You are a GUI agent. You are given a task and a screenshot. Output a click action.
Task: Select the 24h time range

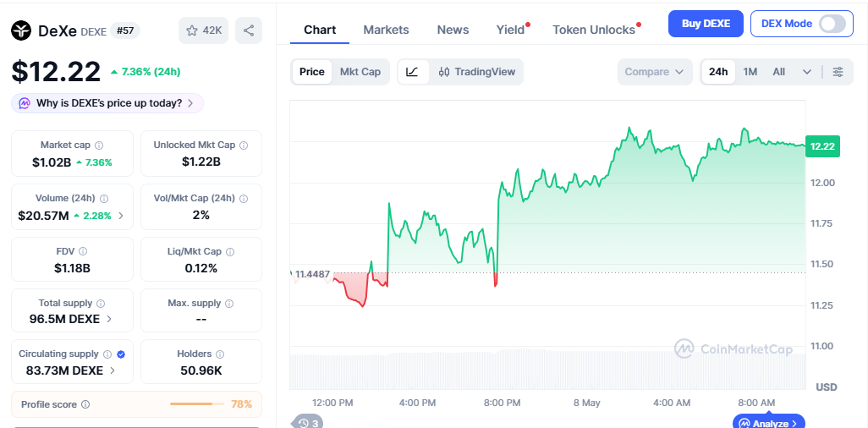coord(718,72)
